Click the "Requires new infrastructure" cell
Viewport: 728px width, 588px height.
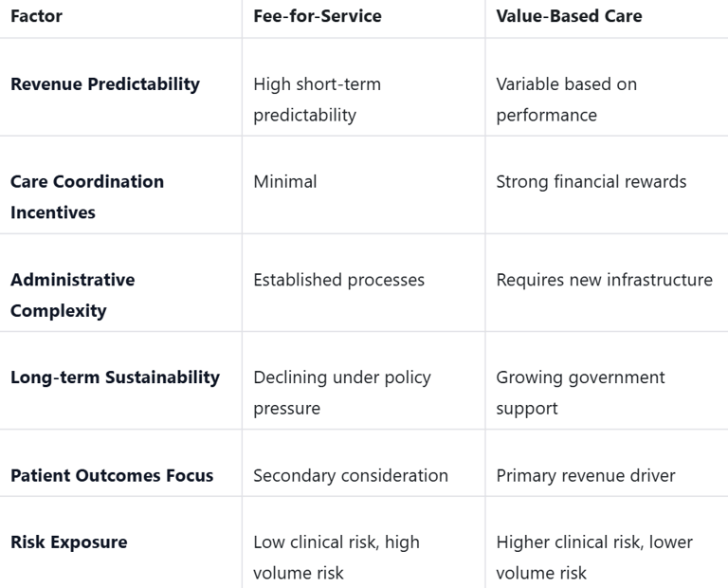pos(604,280)
